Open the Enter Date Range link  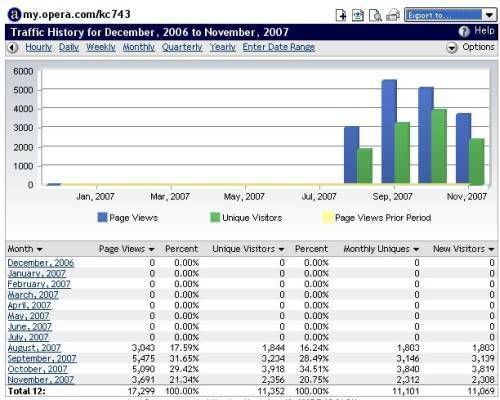click(x=279, y=47)
